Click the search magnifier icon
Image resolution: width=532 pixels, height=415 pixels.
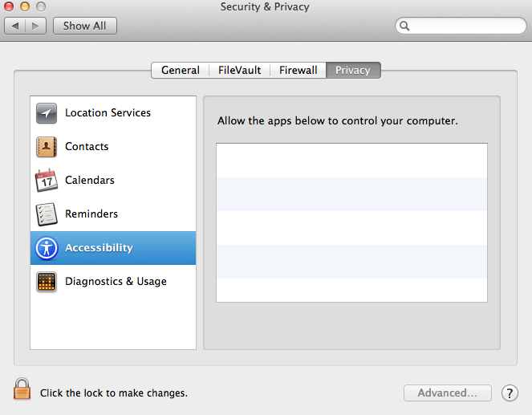404,26
